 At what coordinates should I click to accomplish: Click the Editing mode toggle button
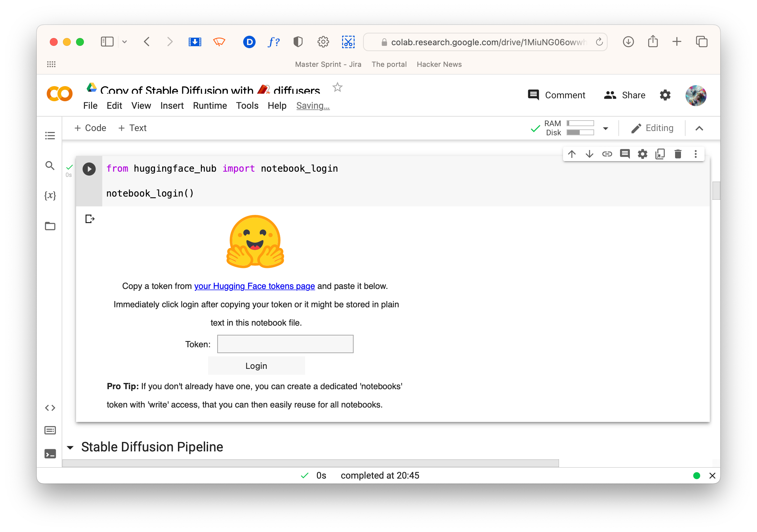pyautogui.click(x=653, y=128)
